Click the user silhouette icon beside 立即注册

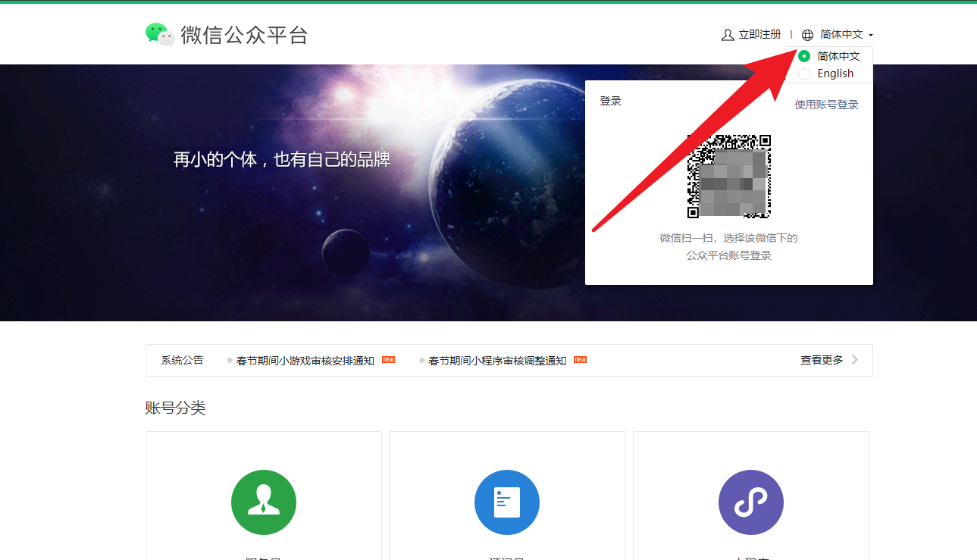(x=728, y=35)
